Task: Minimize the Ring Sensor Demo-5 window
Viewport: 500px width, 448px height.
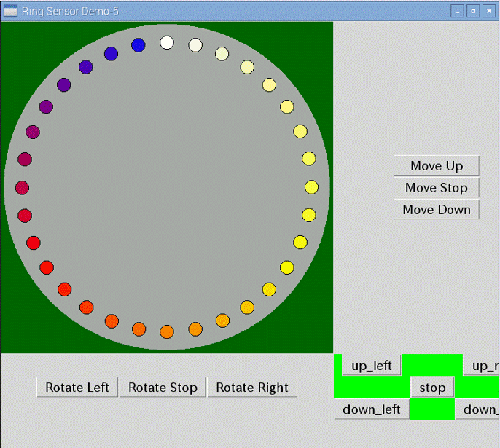Action: 457,11
